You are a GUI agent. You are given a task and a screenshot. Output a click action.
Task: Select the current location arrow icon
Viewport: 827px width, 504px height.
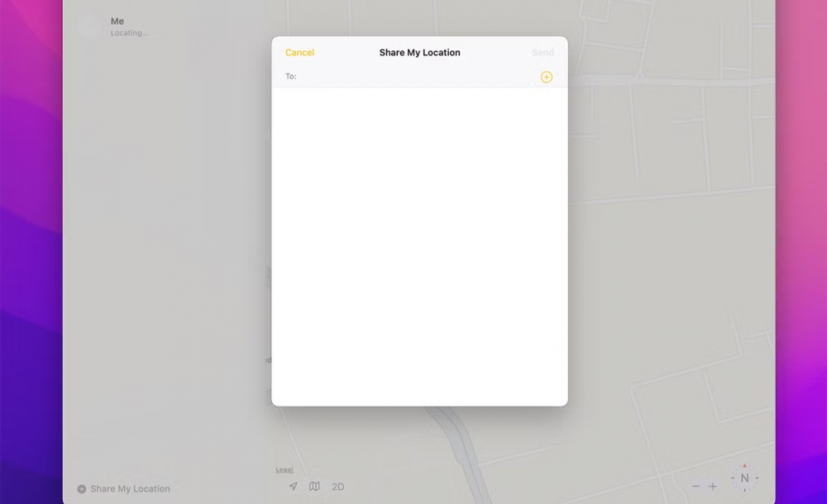293,487
